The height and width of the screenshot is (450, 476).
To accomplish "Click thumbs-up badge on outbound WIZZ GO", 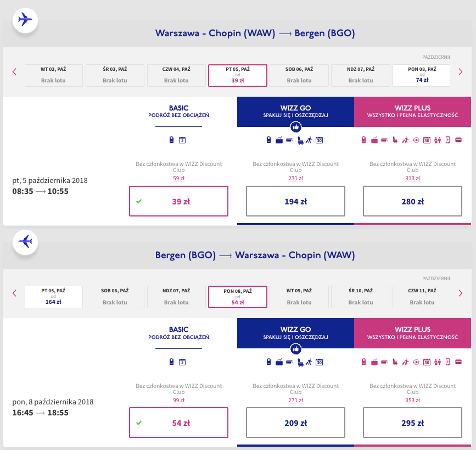I will click(x=295, y=127).
